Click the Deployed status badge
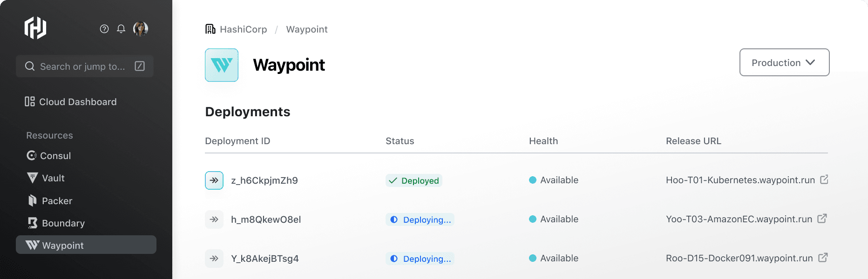868x279 pixels. click(x=414, y=180)
